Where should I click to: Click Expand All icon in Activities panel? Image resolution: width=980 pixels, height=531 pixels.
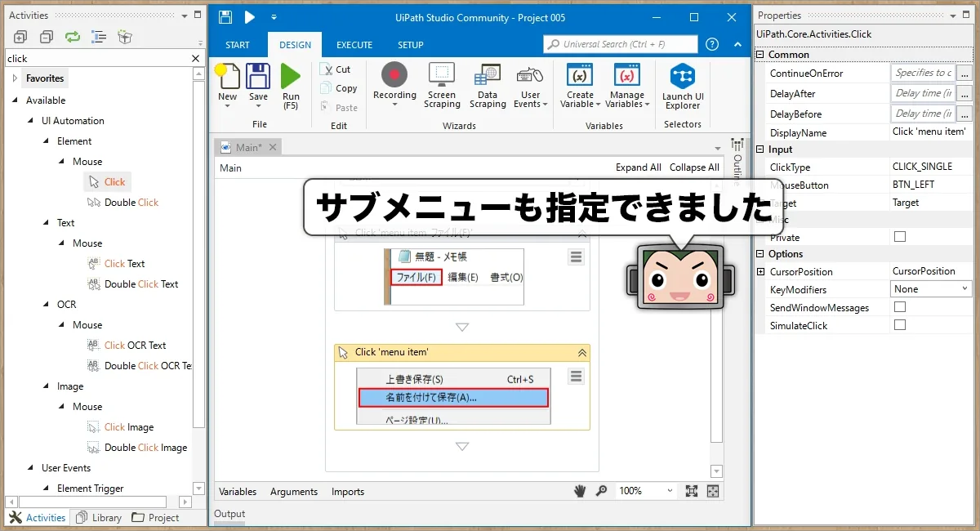point(20,36)
